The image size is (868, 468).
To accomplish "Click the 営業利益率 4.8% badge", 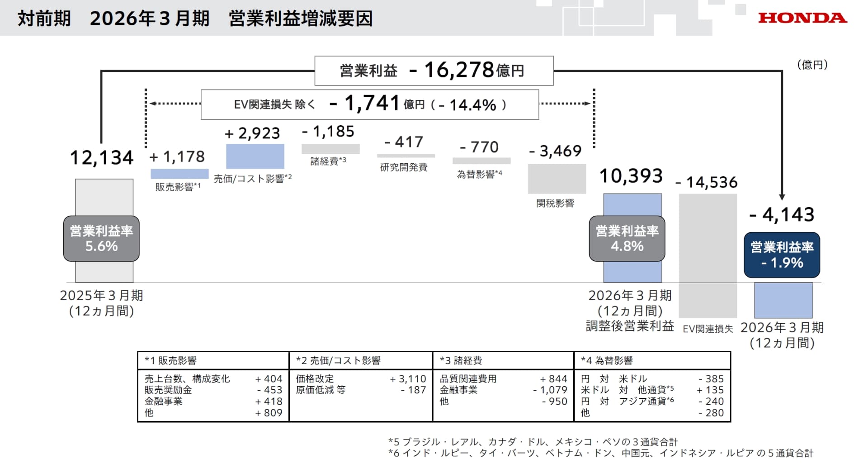I will 627,239.
